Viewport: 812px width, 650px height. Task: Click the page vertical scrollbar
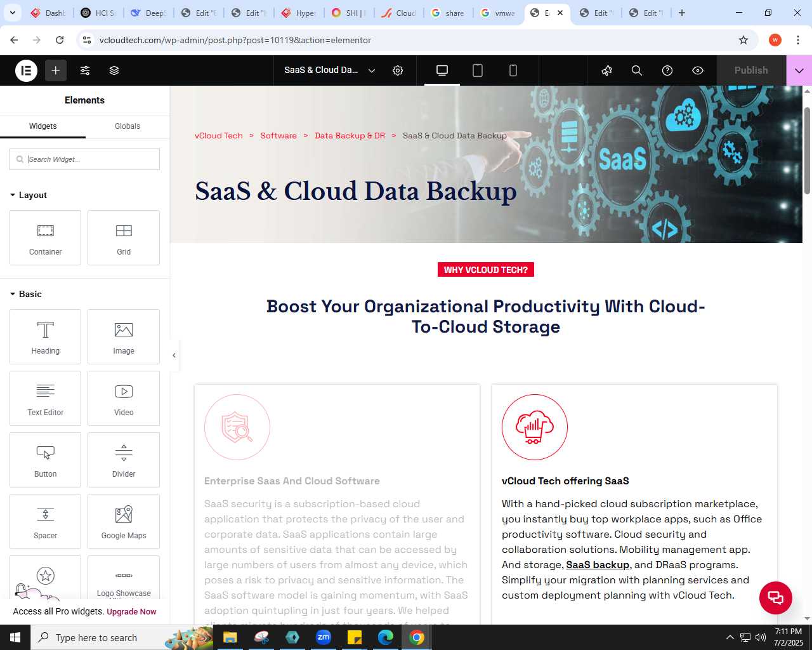[x=807, y=151]
